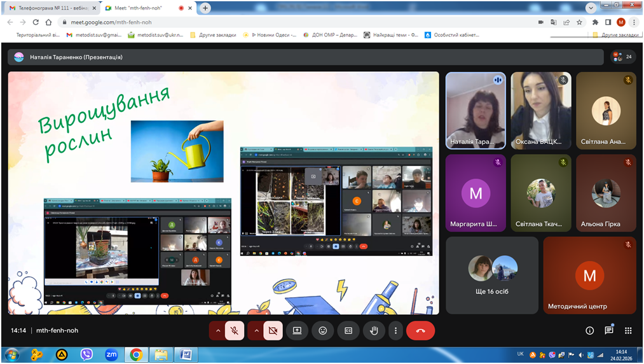Start presenting your screen

[x=297, y=331]
